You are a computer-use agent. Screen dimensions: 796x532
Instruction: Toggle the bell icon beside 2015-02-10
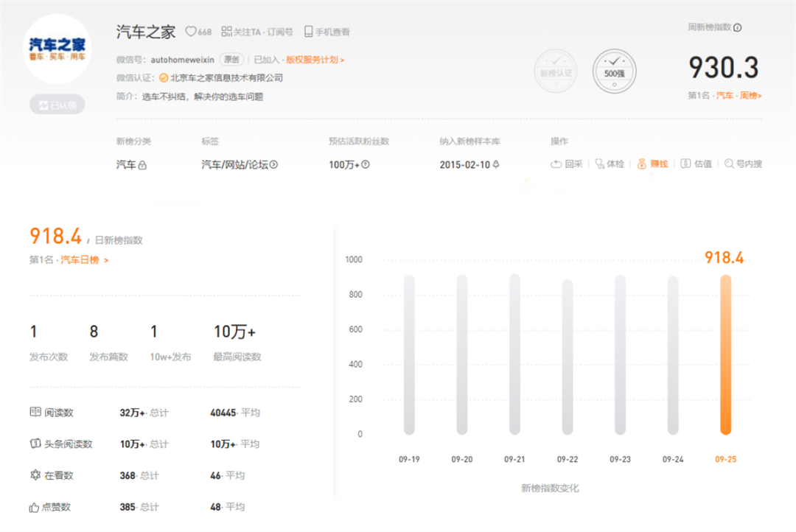coord(496,164)
